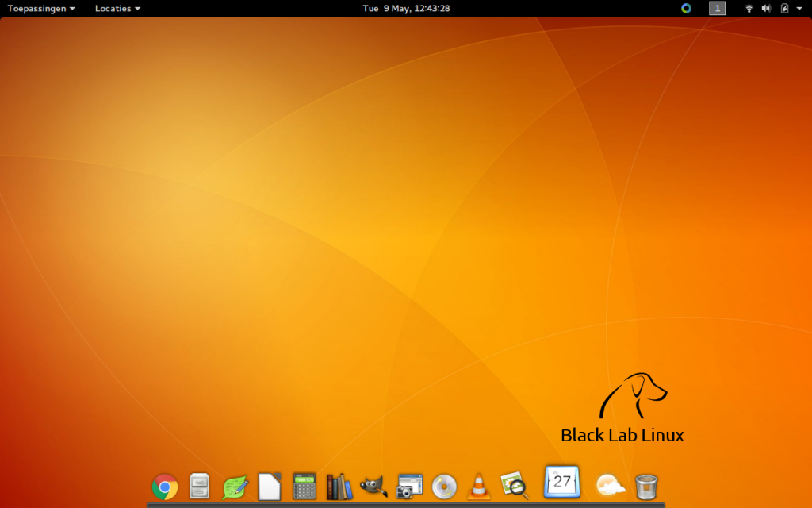Open the Locaties places menu
This screenshot has width=812, height=508.
(x=117, y=8)
